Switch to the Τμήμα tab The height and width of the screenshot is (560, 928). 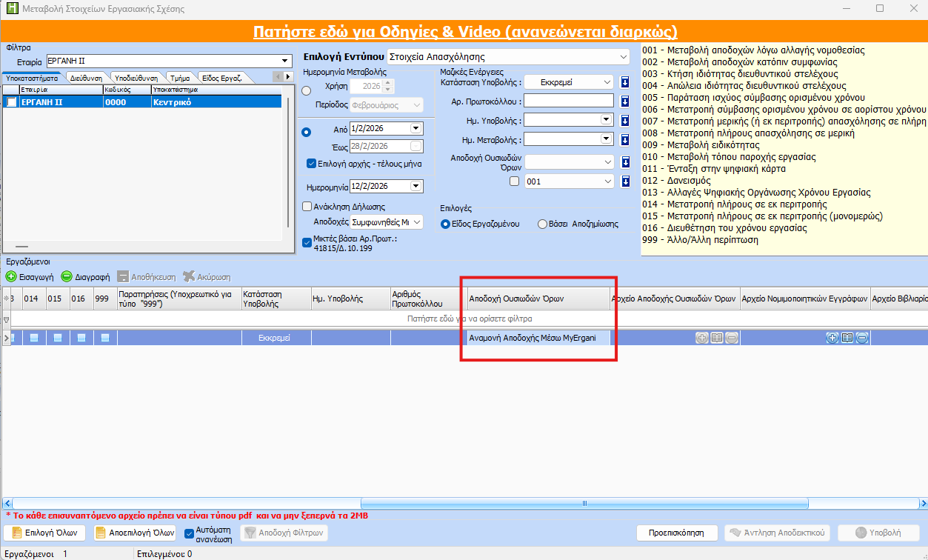pos(179,77)
